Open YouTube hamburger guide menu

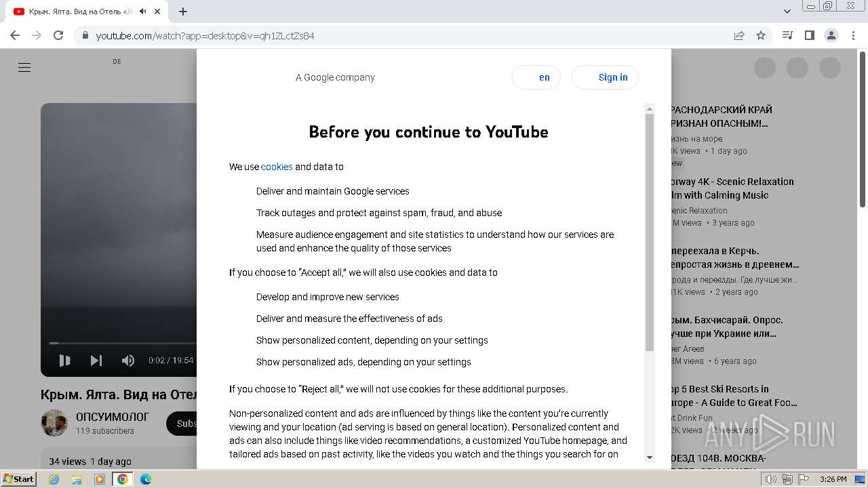(x=24, y=67)
